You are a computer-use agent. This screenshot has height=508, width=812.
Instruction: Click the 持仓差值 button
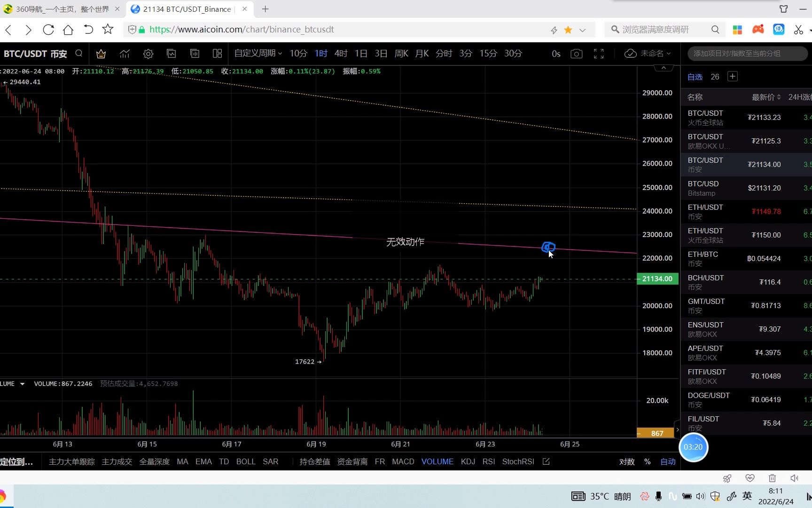point(315,461)
